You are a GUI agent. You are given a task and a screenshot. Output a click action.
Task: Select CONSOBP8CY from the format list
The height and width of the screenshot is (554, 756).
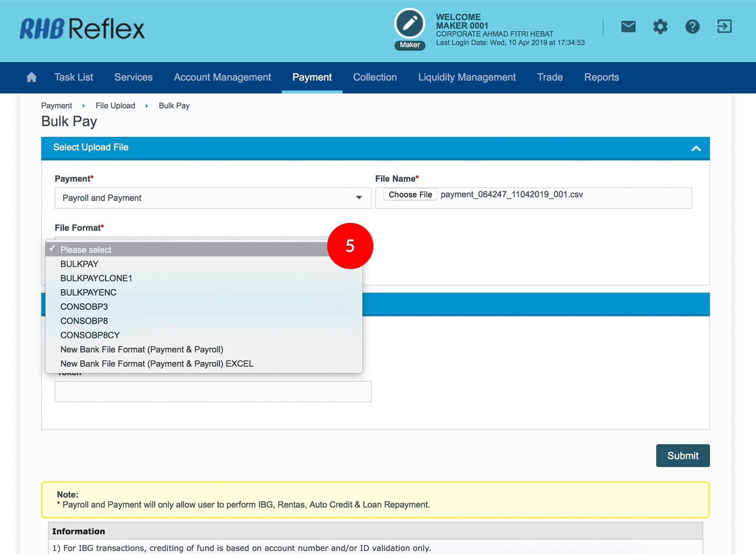tap(90, 335)
